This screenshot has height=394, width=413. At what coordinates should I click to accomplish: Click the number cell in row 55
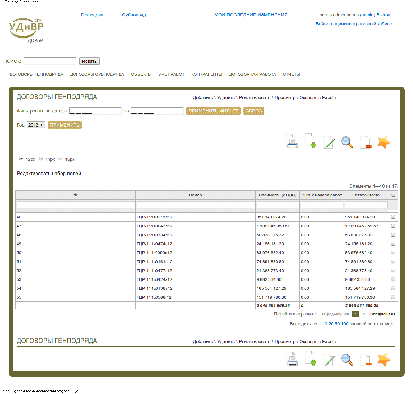[x=19, y=297]
